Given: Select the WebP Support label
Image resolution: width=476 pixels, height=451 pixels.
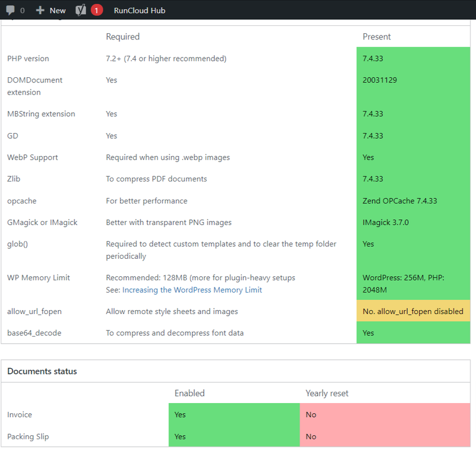Looking at the screenshot, I should 33,157.
